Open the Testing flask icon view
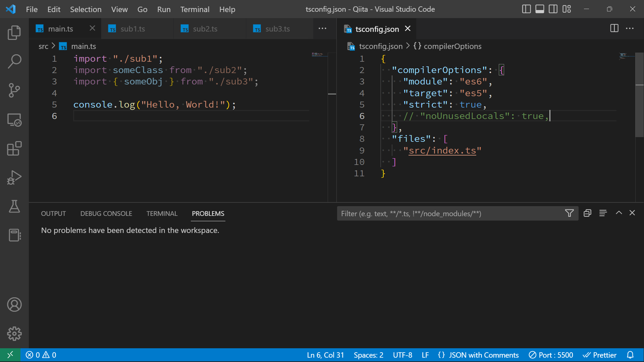 coord(14,206)
